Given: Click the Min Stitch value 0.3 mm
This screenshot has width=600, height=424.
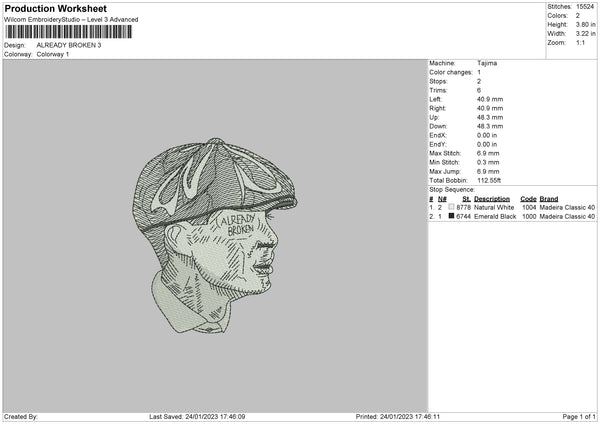Looking at the screenshot, I should (488, 162).
